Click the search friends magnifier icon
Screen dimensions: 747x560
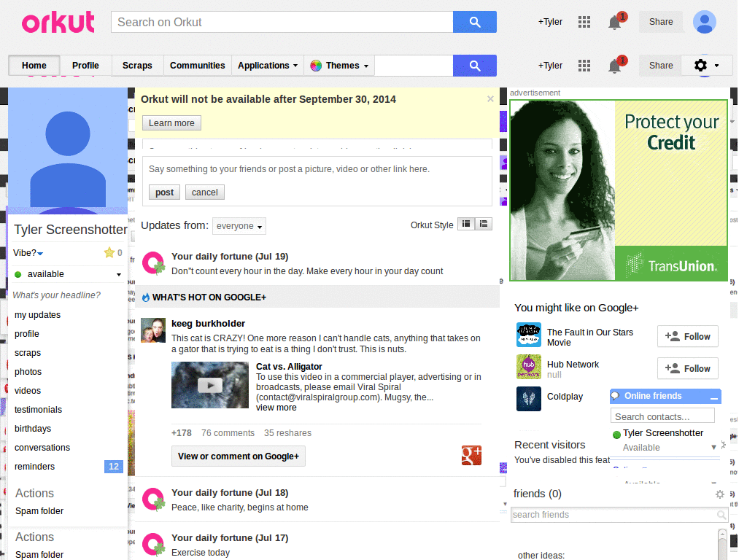(721, 515)
